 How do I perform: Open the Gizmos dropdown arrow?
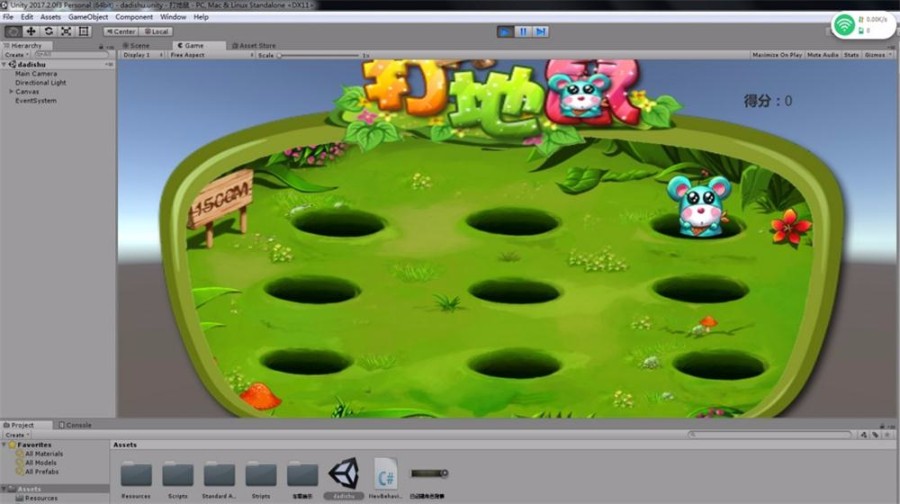point(890,55)
